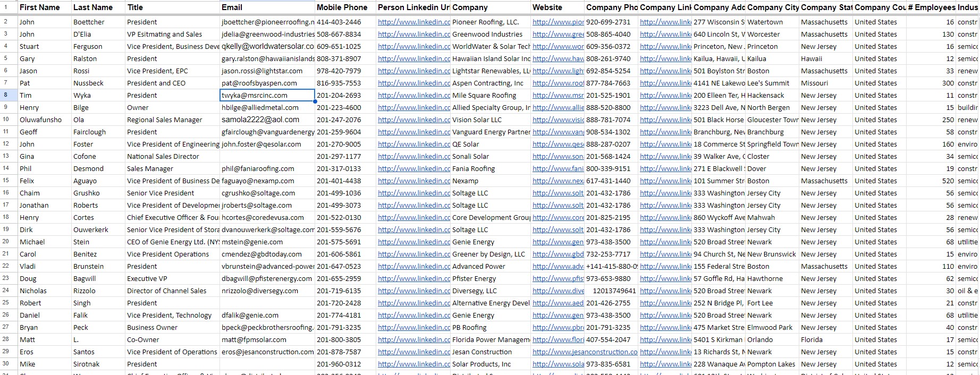Viewport: 980px width, 375px height.
Task: Select the First Name column header
Action: point(45,7)
